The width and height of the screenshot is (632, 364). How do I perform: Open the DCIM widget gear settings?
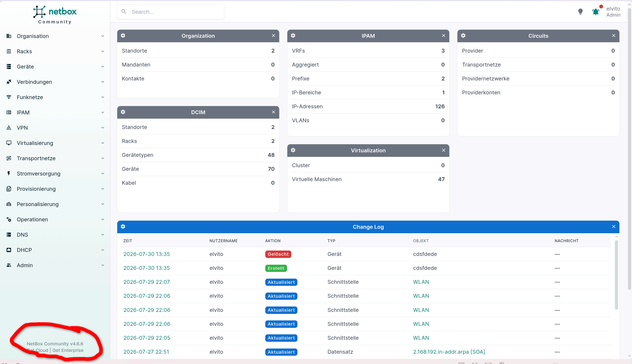pos(123,112)
